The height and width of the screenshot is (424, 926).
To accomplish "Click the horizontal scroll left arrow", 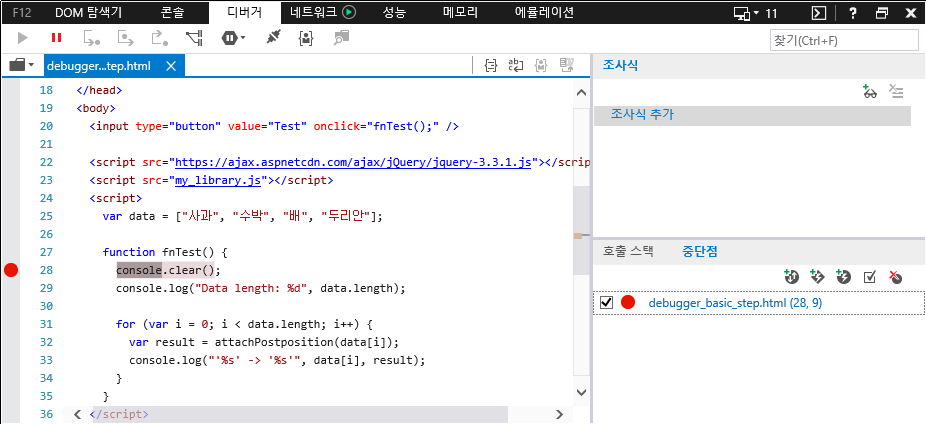I will click(x=77, y=414).
